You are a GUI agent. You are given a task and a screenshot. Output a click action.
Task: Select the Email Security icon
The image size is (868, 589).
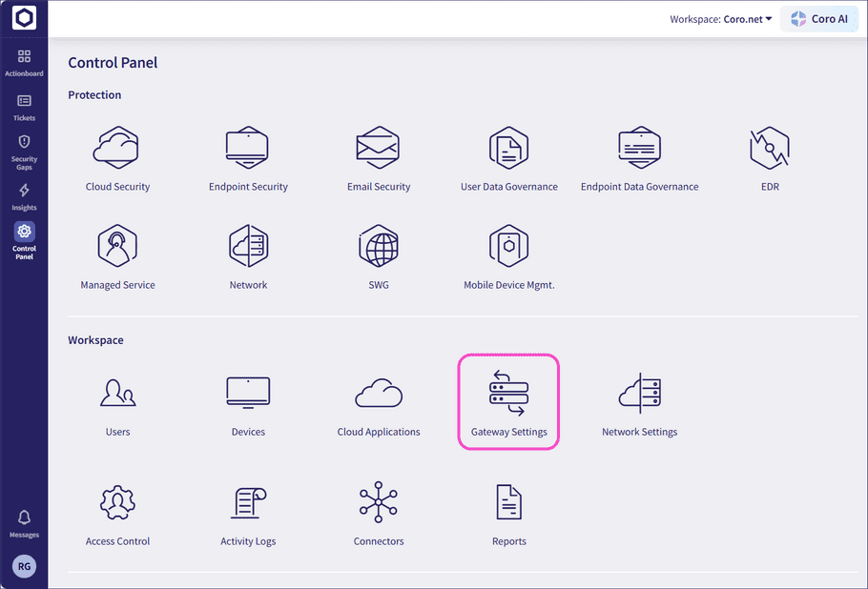[x=379, y=150]
